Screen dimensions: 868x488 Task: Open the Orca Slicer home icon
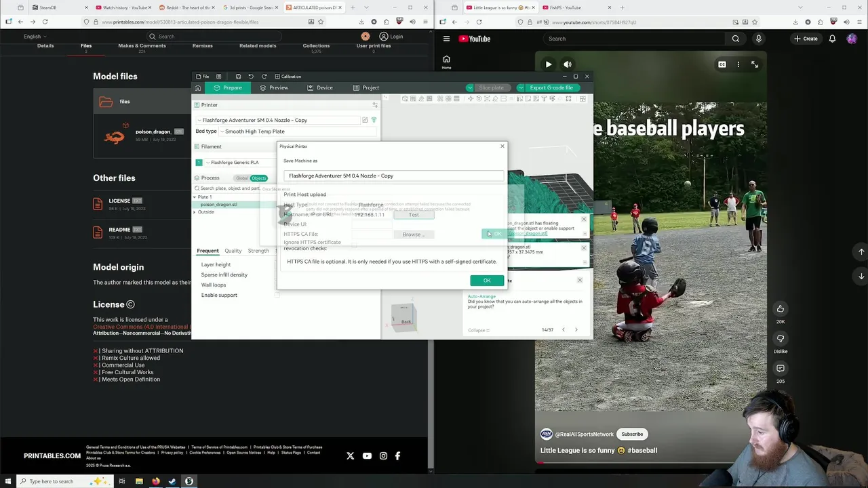pos(197,87)
